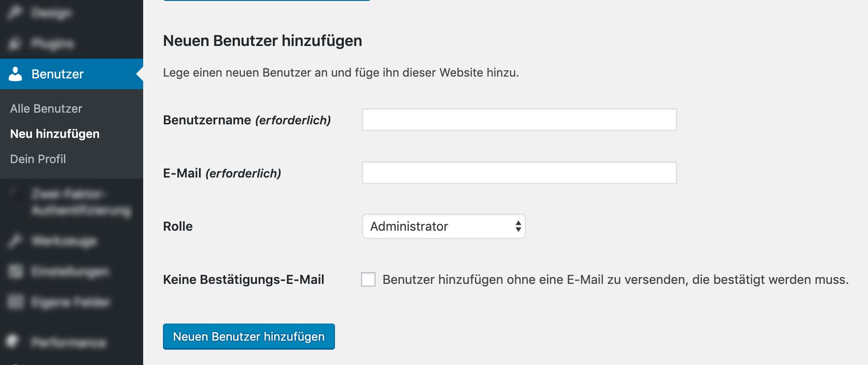Click the description 'Lege einen neuen Benutzer an'
This screenshot has height=365, width=868.
pyautogui.click(x=245, y=73)
